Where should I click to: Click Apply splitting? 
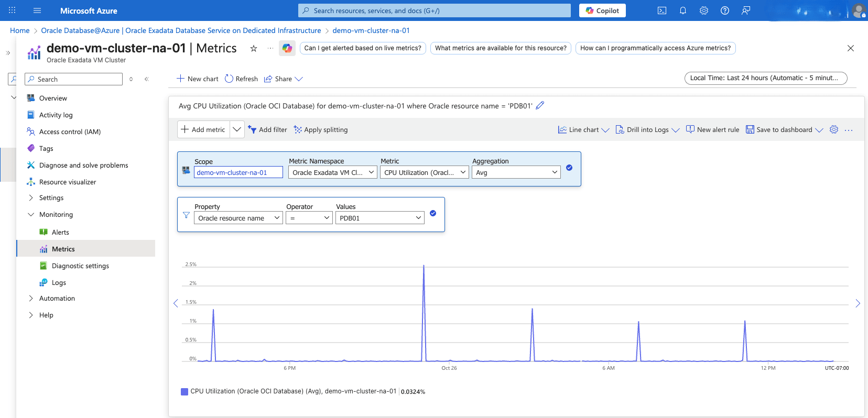coord(321,129)
